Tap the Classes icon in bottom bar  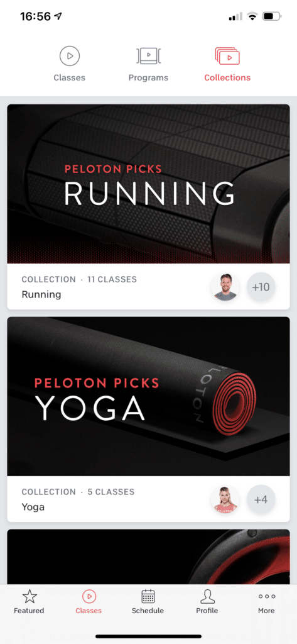pyautogui.click(x=89, y=596)
